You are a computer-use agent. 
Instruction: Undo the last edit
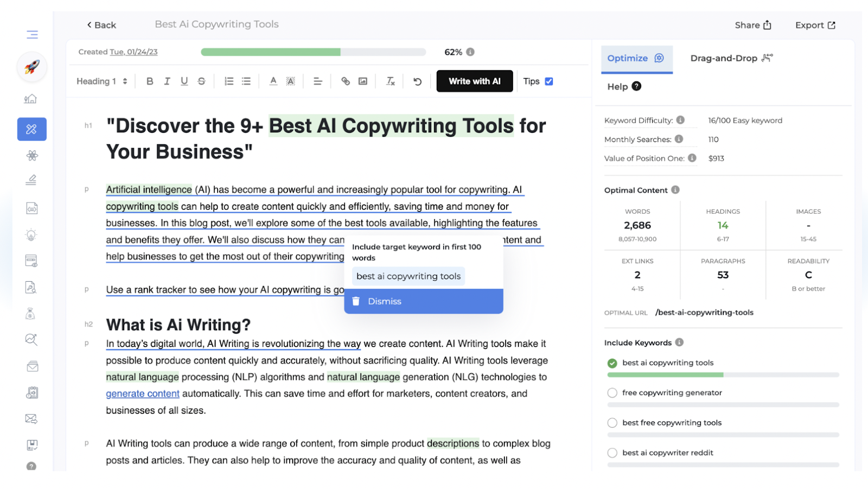(417, 81)
